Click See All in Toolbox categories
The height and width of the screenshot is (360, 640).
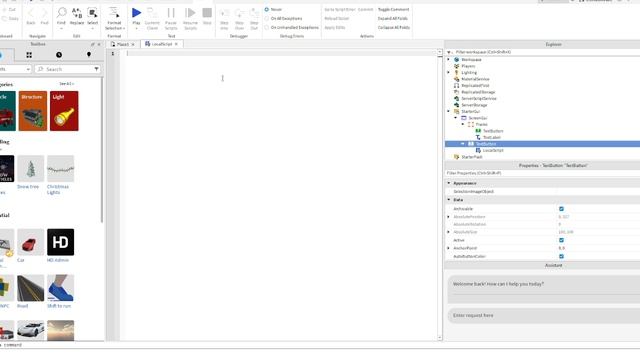coord(67,84)
